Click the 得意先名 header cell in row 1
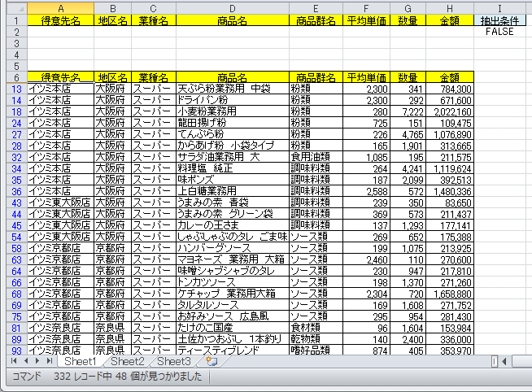The width and height of the screenshot is (532, 392). point(60,20)
